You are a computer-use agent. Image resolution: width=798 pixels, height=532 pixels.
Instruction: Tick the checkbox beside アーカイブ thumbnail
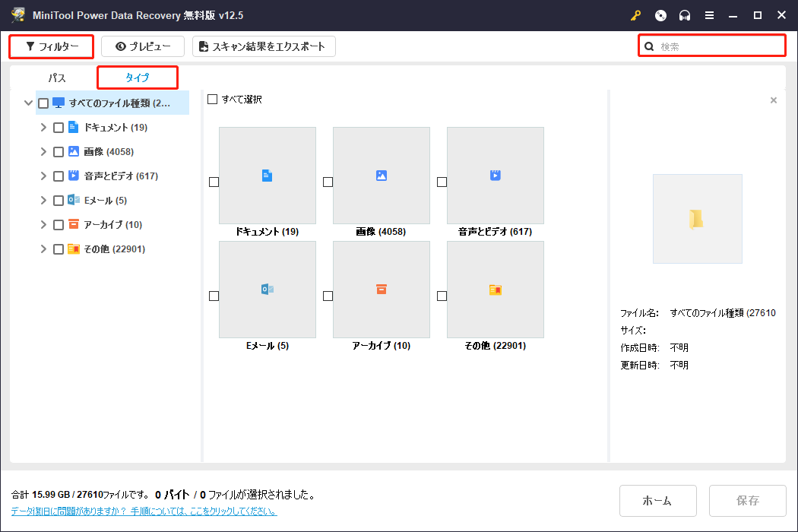pos(328,296)
